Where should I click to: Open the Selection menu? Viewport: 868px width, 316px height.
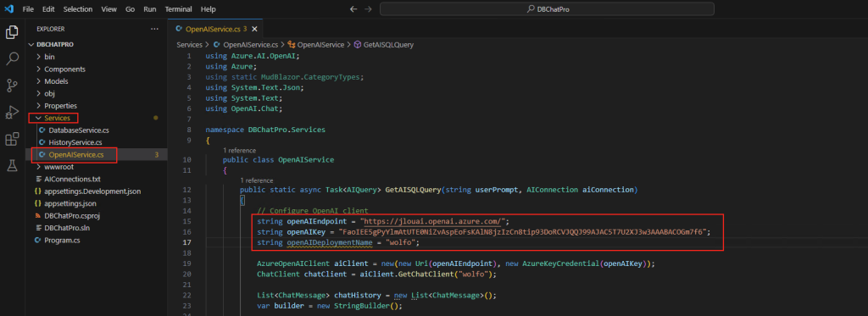pos(78,9)
